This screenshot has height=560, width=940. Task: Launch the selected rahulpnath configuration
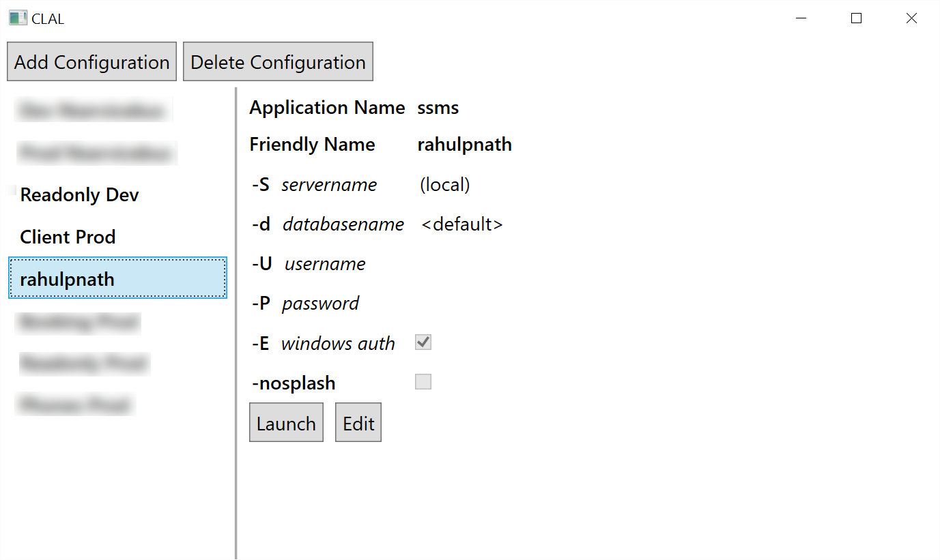(286, 423)
